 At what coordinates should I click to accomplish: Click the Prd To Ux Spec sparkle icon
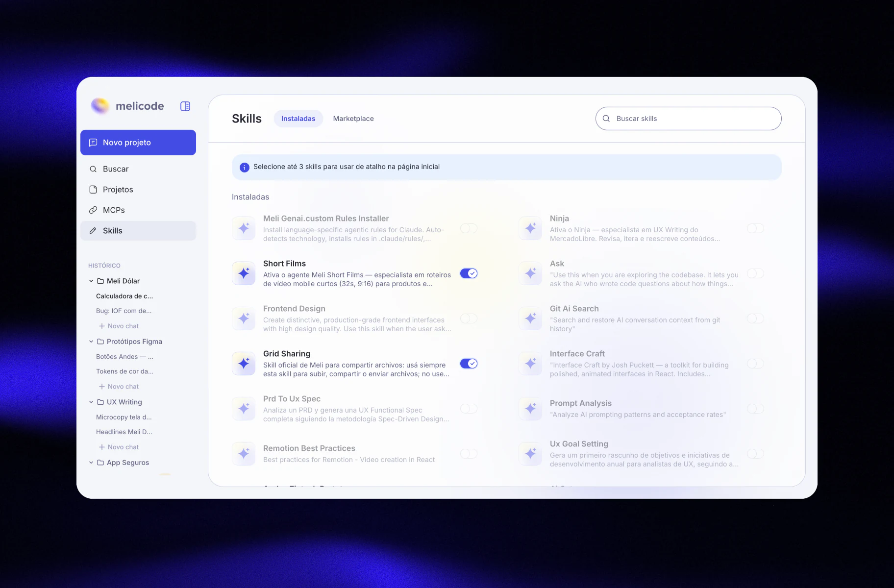pyautogui.click(x=244, y=409)
